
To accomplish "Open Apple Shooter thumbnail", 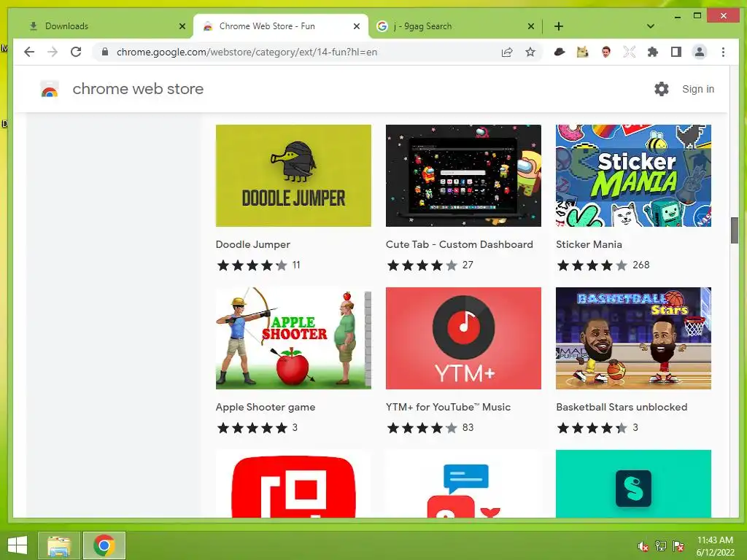I will click(x=293, y=338).
